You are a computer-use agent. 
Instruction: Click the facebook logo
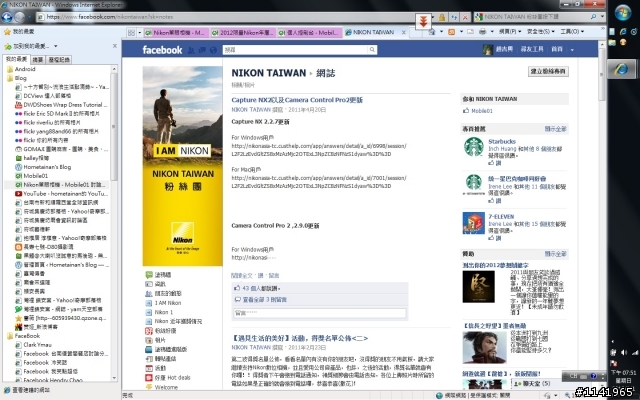[162, 50]
